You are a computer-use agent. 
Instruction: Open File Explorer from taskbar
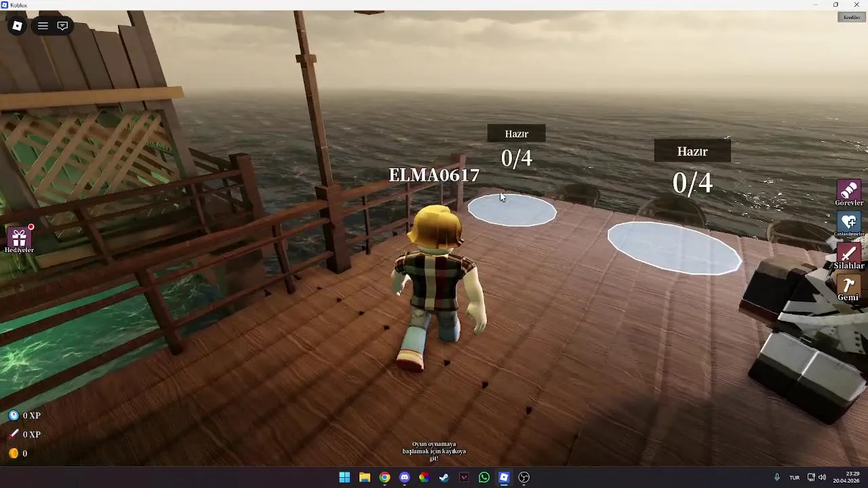pyautogui.click(x=364, y=477)
